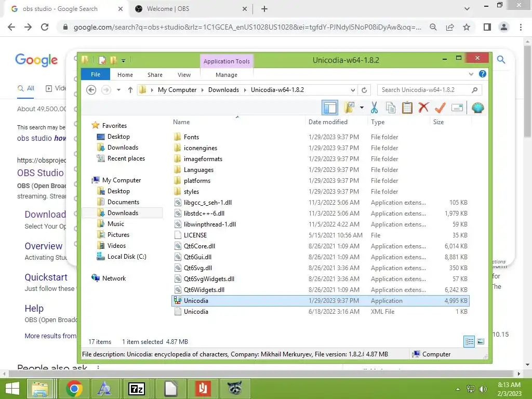The image size is (532, 399).
Task: Select the Fonts folder
Action: pyautogui.click(x=191, y=137)
